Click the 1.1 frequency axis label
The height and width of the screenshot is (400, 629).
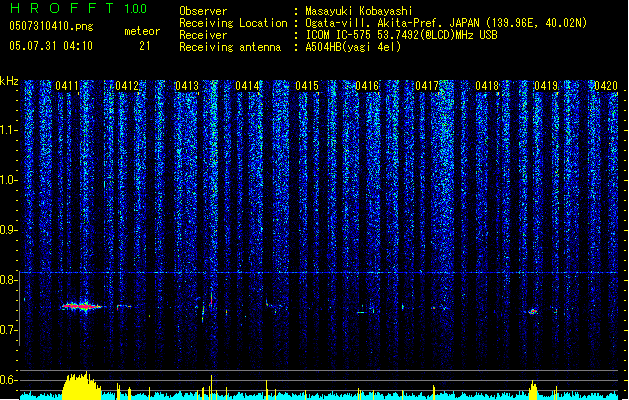point(9,130)
